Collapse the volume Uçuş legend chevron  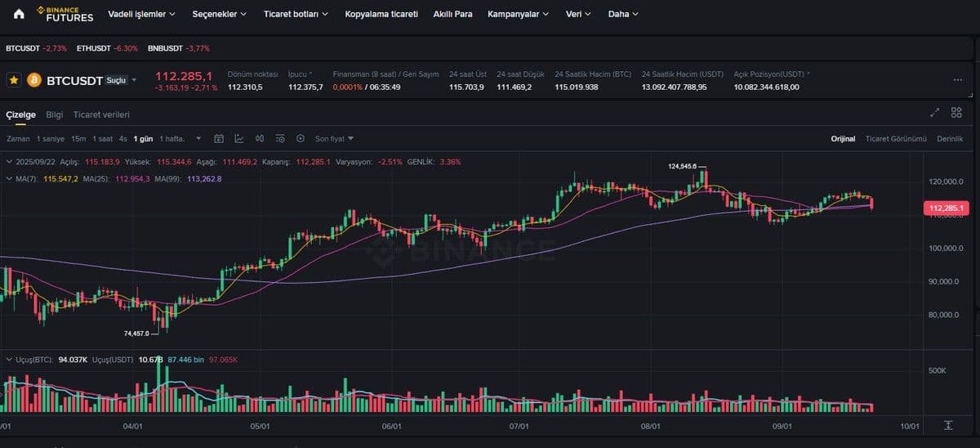(9, 360)
